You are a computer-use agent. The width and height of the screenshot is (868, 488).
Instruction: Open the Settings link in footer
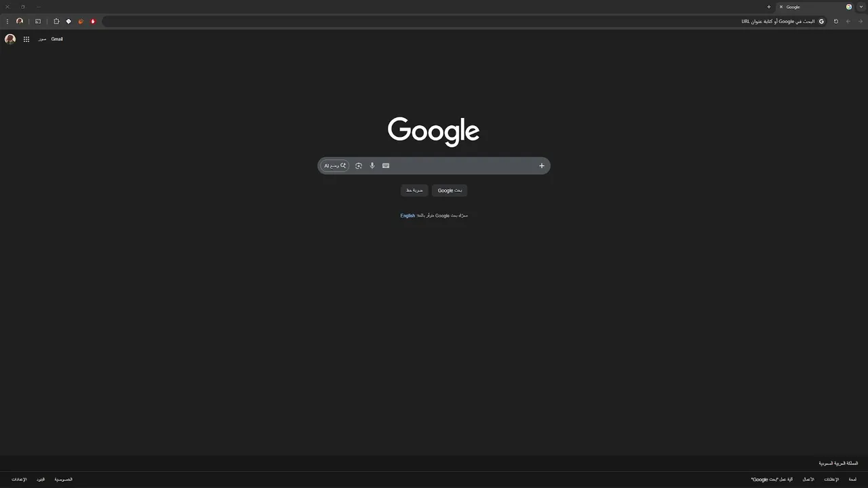click(x=19, y=479)
